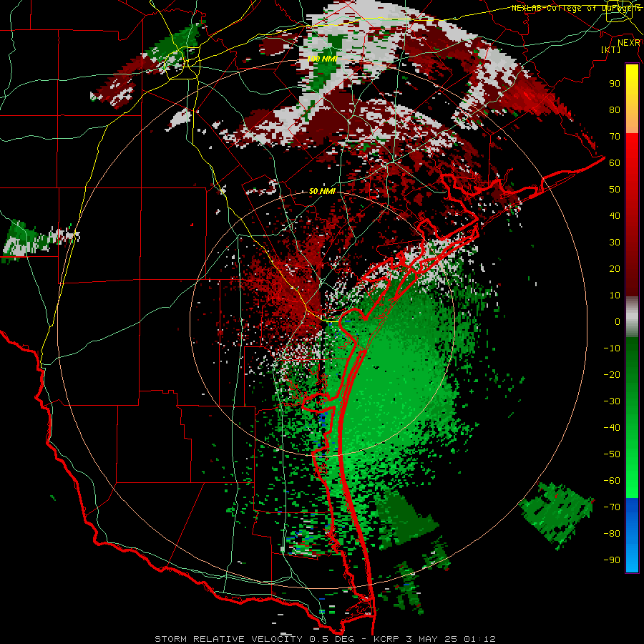Pick the blue segment of the color bar

click(x=632, y=535)
